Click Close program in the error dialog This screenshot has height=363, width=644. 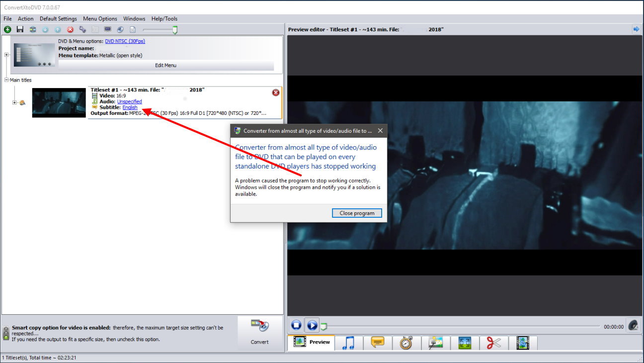357,213
